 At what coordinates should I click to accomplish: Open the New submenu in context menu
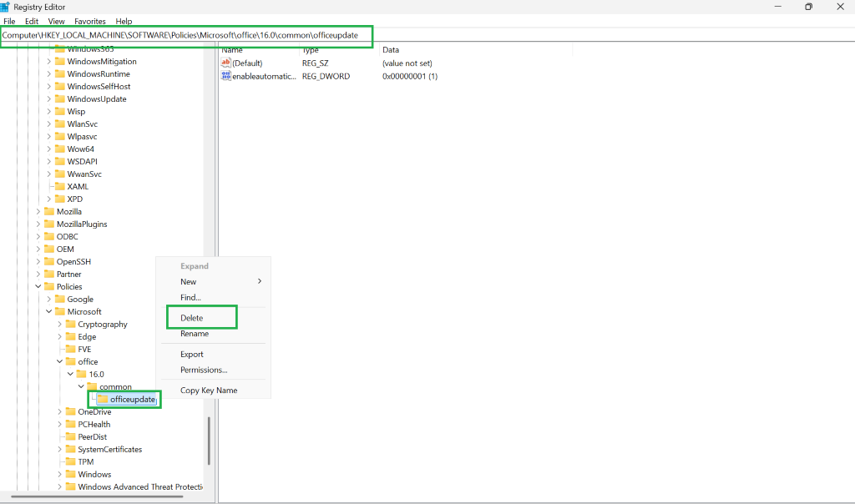click(213, 282)
